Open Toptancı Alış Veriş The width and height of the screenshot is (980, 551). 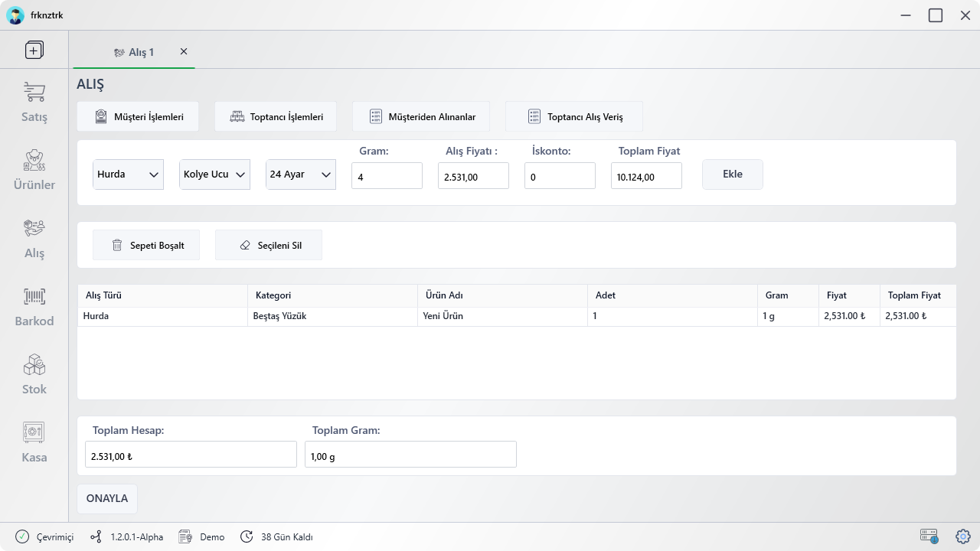pos(574,117)
